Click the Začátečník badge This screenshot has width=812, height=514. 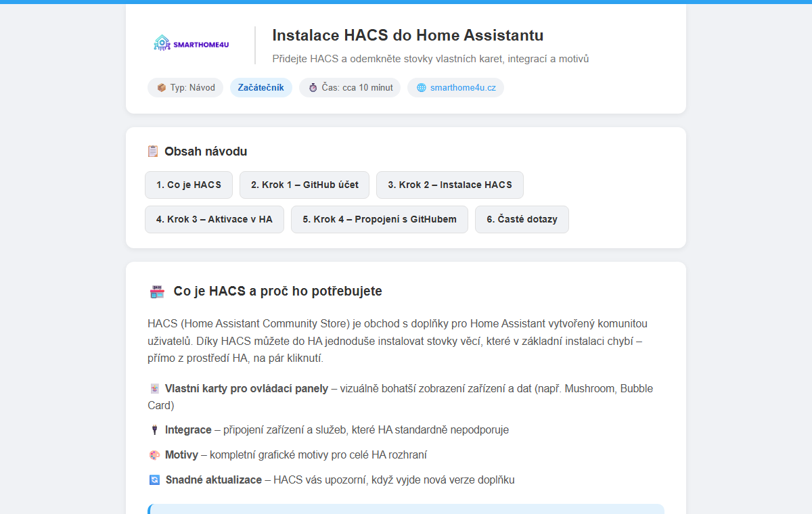coord(261,88)
